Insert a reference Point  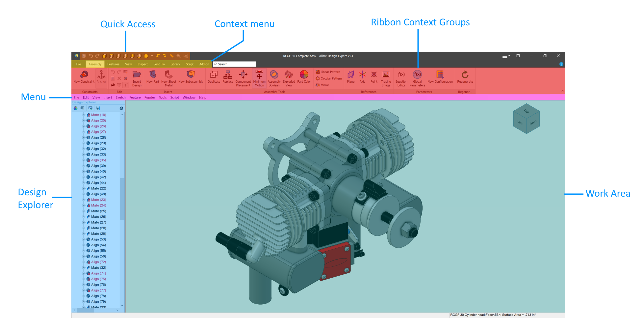[x=374, y=77]
